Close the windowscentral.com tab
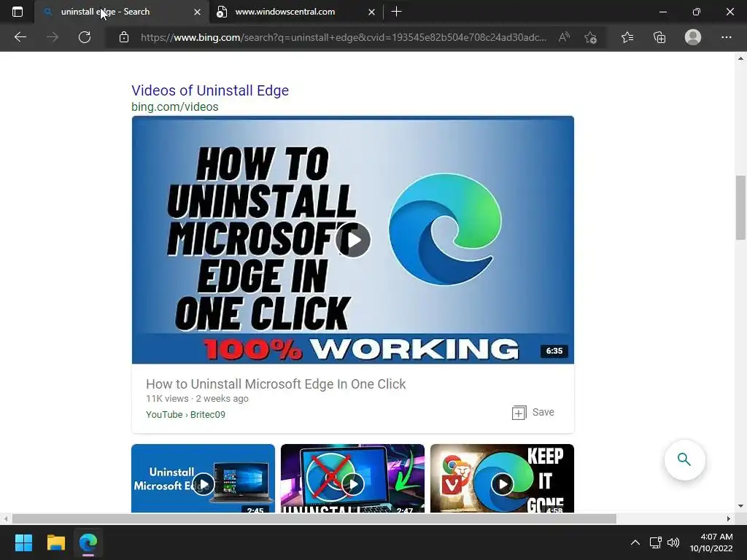 coord(371,12)
